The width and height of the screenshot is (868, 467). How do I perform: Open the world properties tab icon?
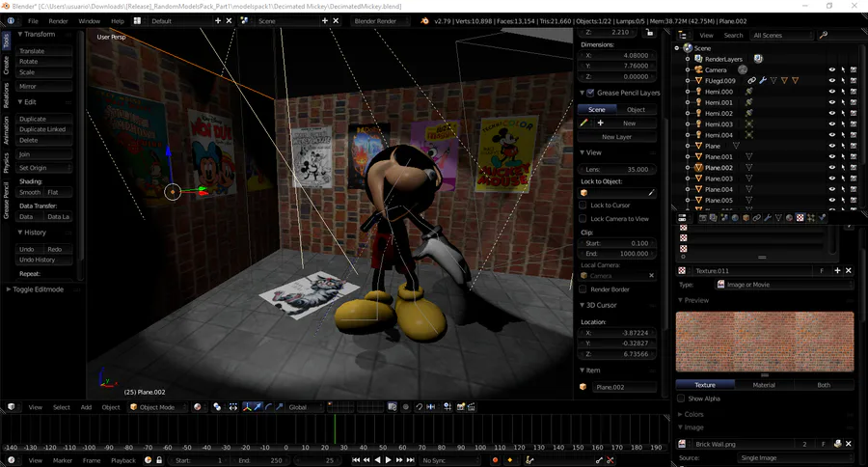point(735,218)
